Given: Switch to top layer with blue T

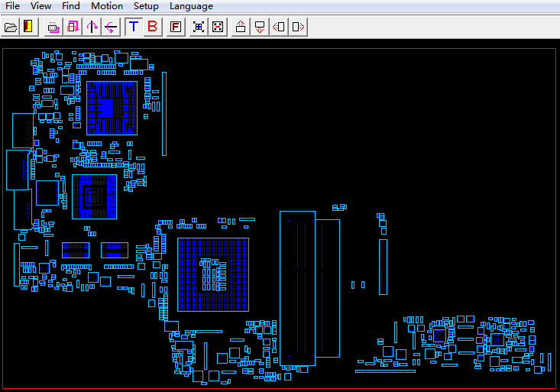Looking at the screenshot, I should click(134, 27).
